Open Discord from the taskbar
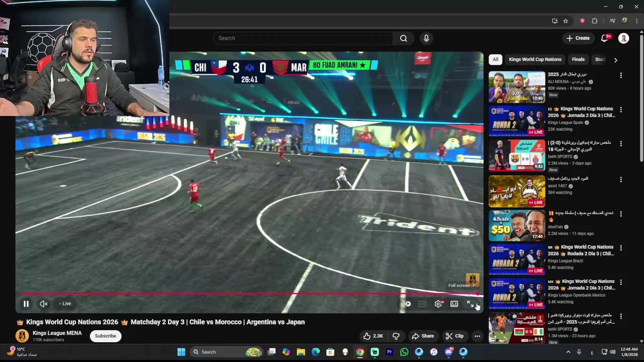This screenshot has height=362, width=644. pyautogui.click(x=448, y=352)
